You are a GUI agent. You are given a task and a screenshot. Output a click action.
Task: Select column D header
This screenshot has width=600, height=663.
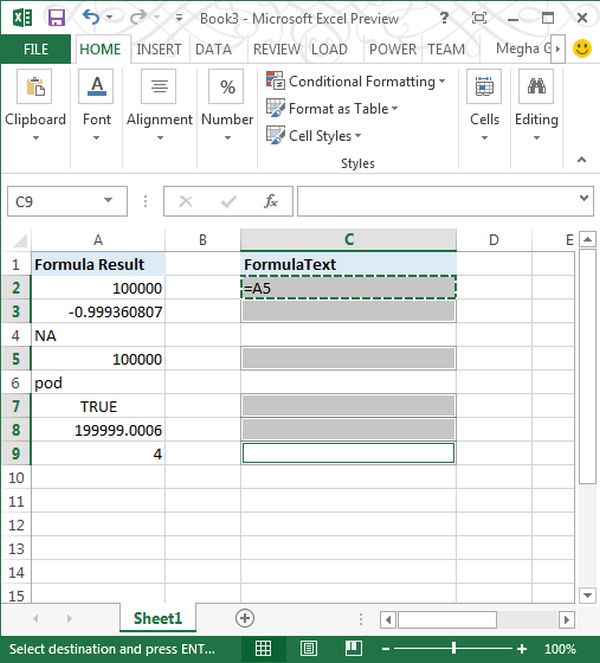click(493, 240)
